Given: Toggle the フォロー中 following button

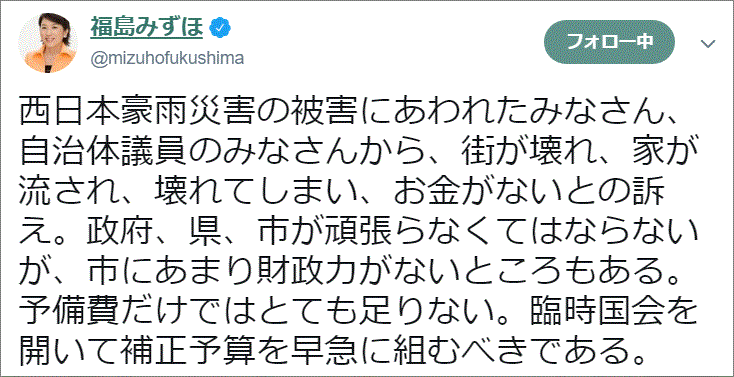Looking at the screenshot, I should (x=609, y=42).
